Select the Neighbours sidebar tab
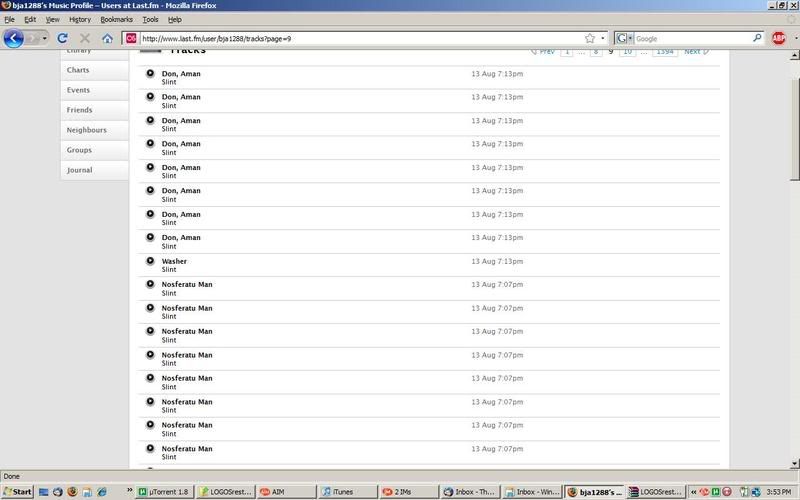 pyautogui.click(x=86, y=130)
